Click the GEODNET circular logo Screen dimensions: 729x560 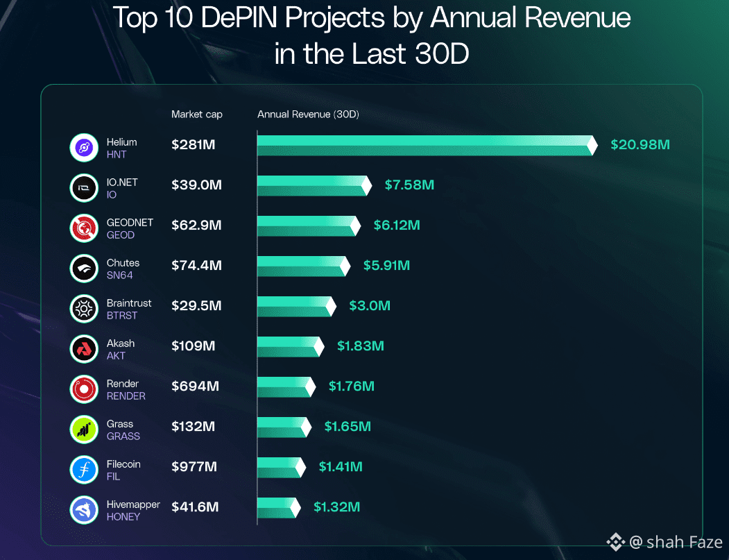click(83, 228)
